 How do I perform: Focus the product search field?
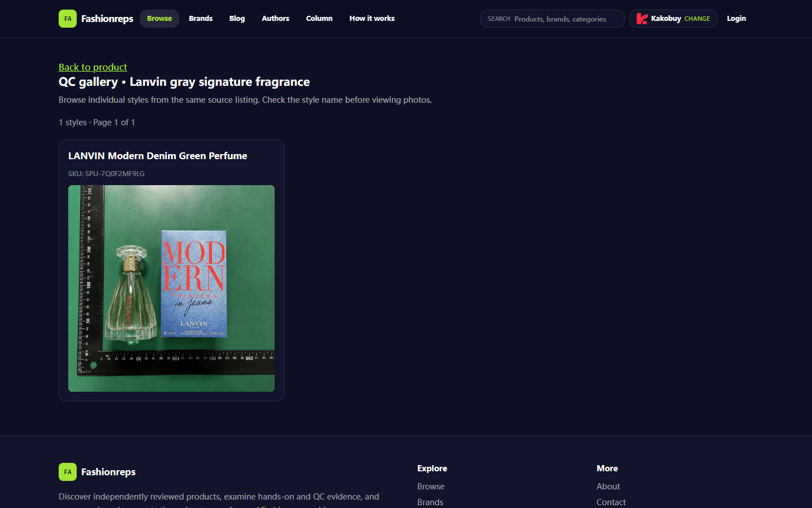(553, 19)
